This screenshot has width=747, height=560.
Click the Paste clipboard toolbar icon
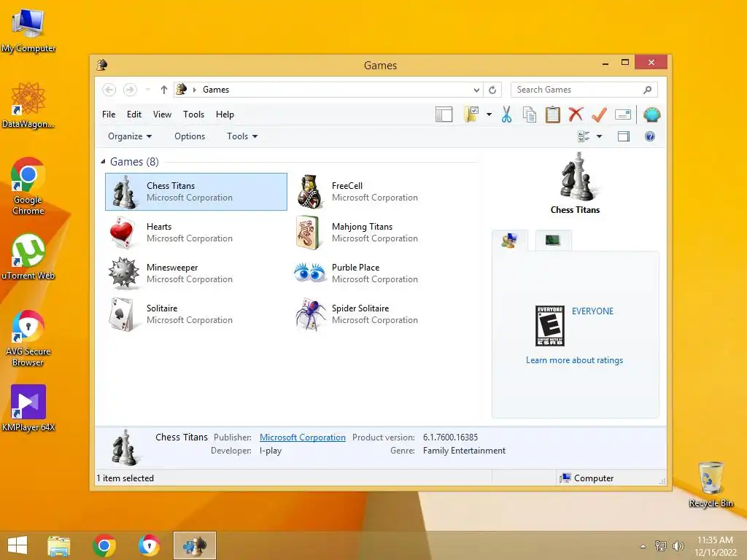(x=553, y=114)
